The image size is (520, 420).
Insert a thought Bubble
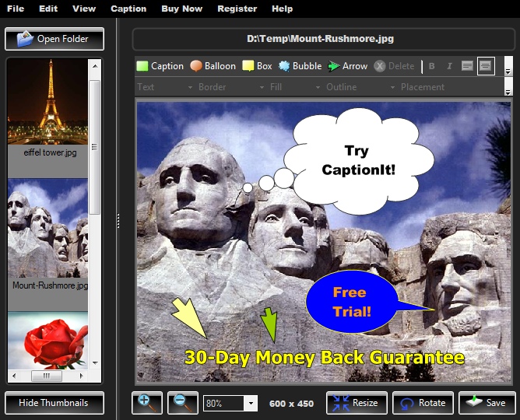click(x=300, y=66)
